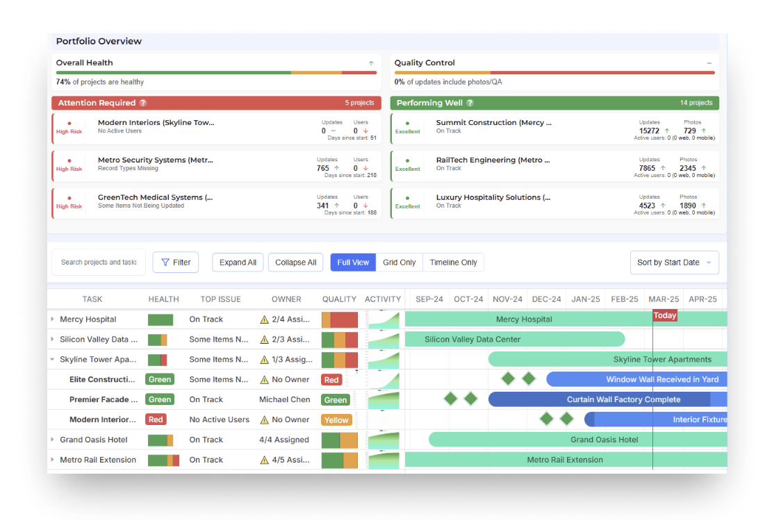This screenshot has height=532, width=781.
Task: Click the funnel icon on the Filter button
Action: (x=165, y=263)
